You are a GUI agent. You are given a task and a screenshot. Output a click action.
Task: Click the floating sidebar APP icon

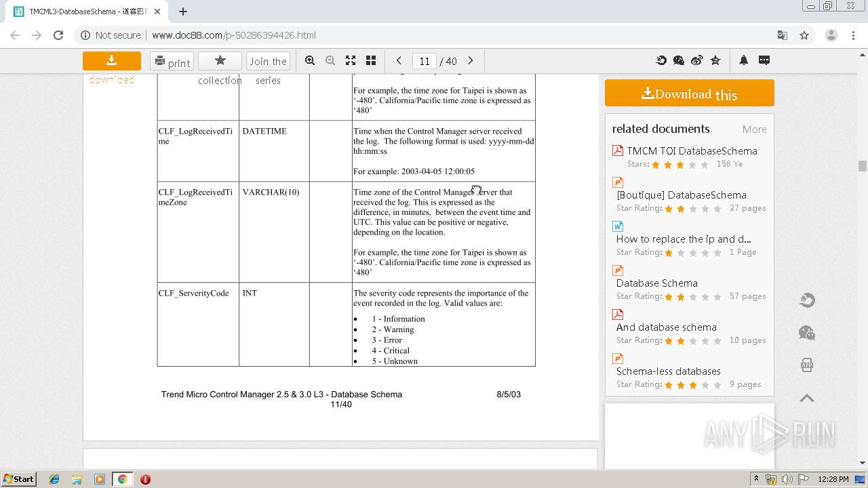click(x=807, y=365)
